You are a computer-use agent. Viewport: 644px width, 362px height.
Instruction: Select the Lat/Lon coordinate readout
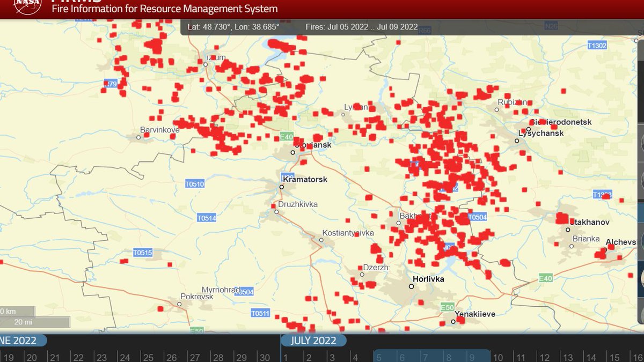pyautogui.click(x=233, y=26)
